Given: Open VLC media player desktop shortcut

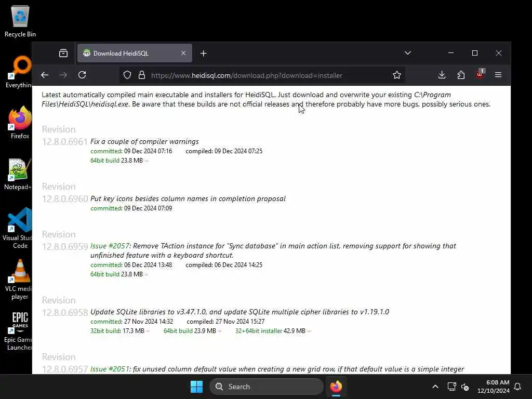Looking at the screenshot, I should tap(19, 279).
